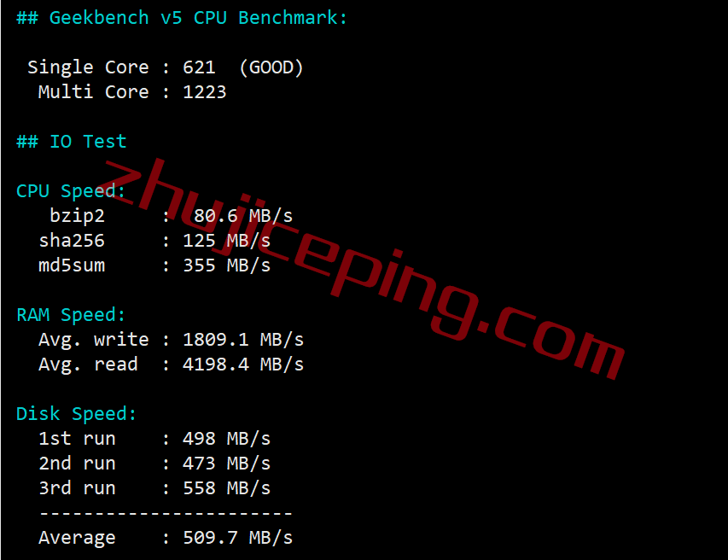Select the Multi Core score 1223
The image size is (728, 560).
click(x=204, y=92)
